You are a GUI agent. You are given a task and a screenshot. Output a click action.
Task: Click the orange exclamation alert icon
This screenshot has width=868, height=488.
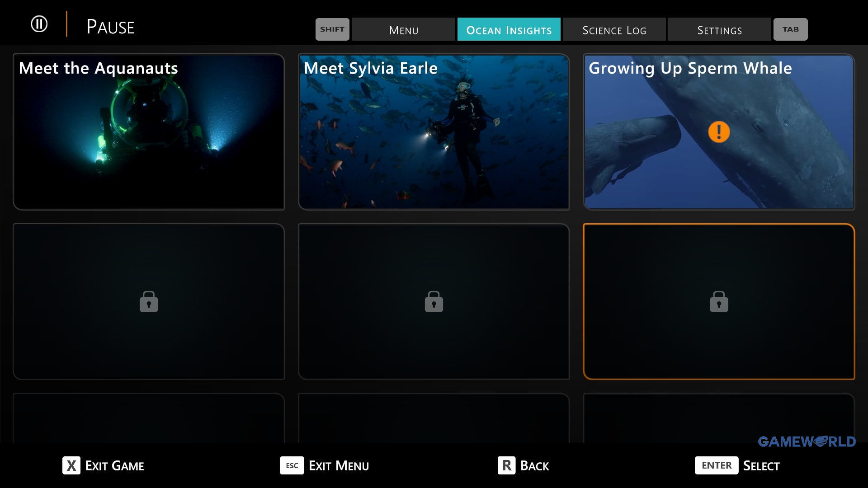click(719, 132)
